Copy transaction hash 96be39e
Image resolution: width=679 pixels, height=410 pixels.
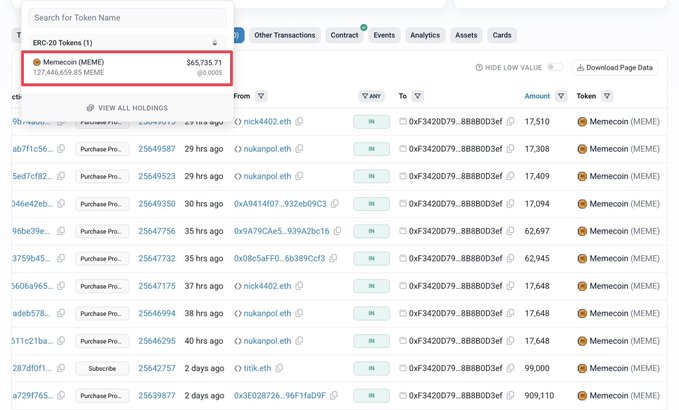click(x=61, y=231)
